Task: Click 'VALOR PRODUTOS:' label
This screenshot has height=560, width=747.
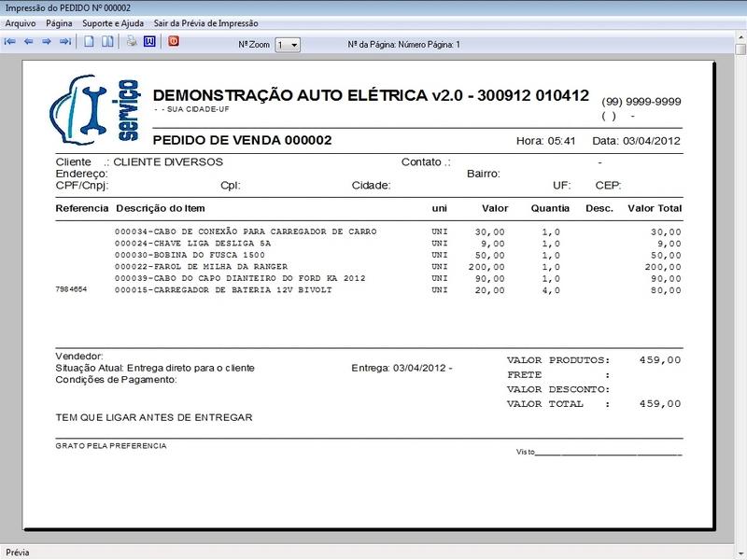Action: (x=558, y=360)
